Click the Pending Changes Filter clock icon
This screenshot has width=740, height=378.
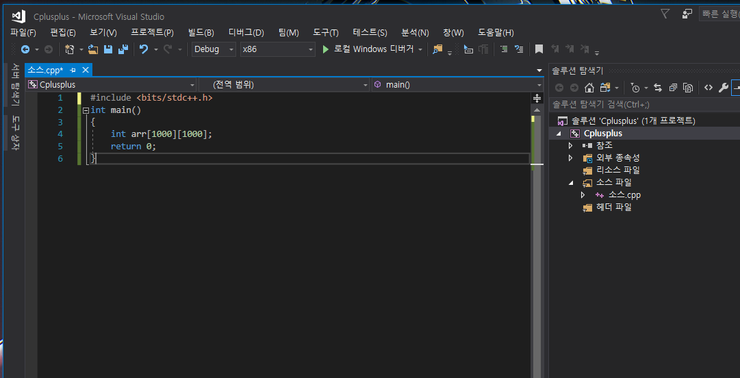coord(635,88)
